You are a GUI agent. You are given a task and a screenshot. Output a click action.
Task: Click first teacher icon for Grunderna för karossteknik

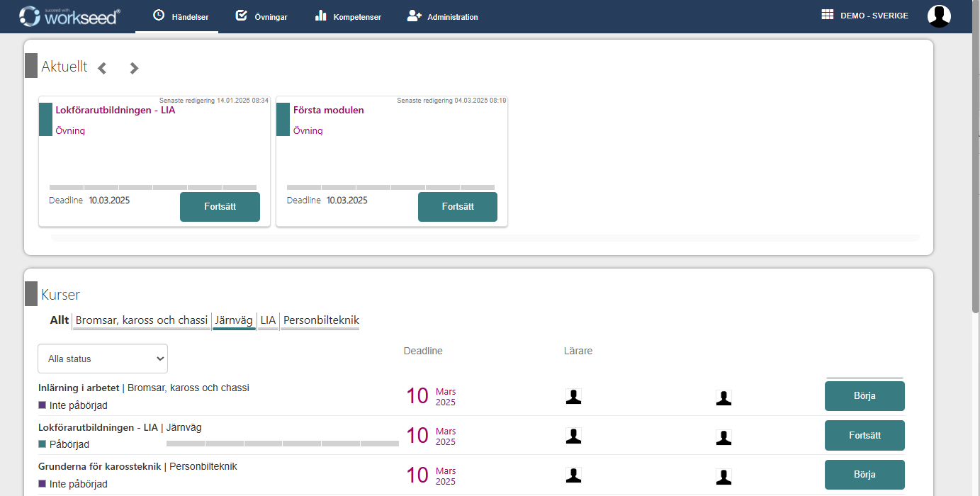coord(573,475)
